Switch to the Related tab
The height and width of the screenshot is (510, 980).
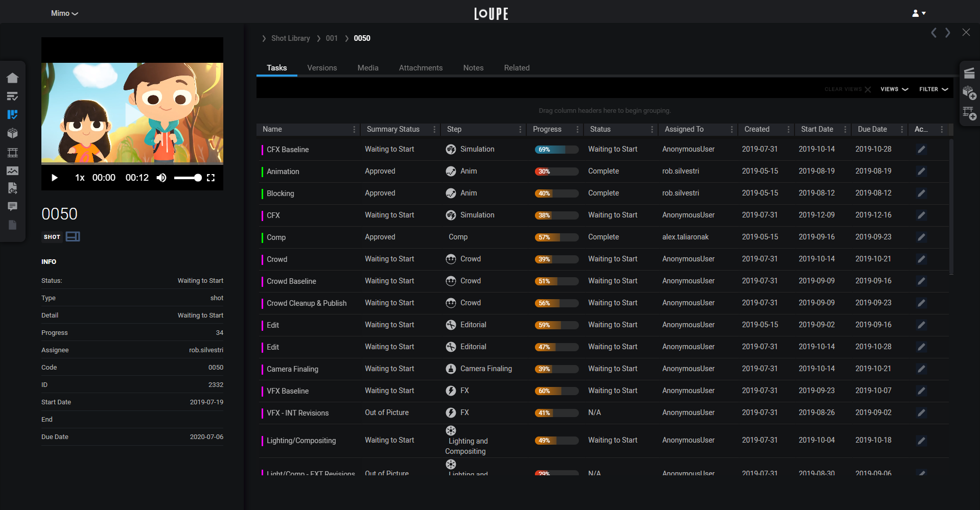tap(517, 68)
